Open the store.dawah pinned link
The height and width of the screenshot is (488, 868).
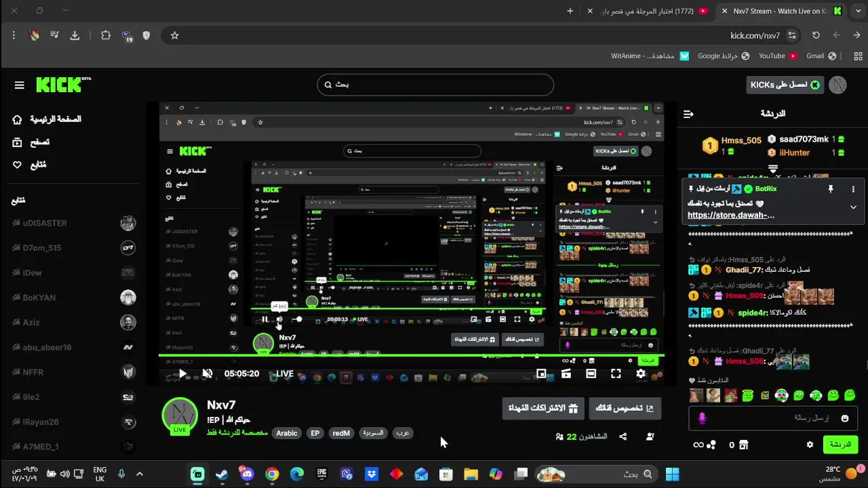coord(731,216)
